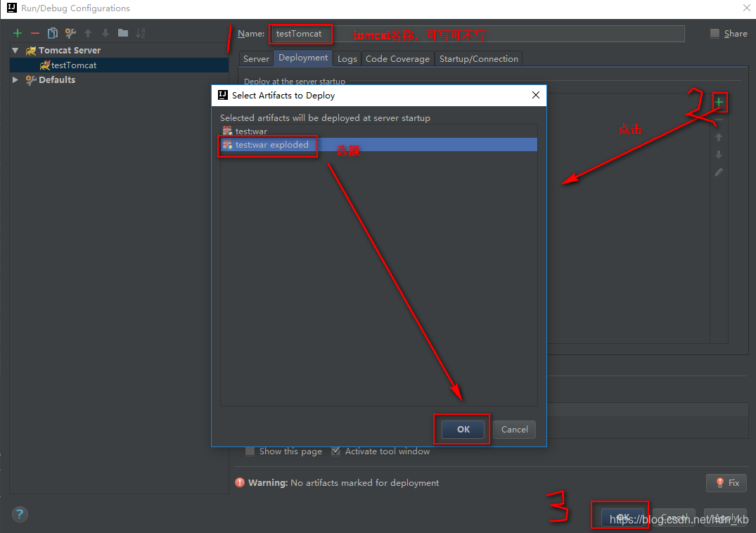The width and height of the screenshot is (756, 533).
Task: Focus the Name input field
Action: 478,34
